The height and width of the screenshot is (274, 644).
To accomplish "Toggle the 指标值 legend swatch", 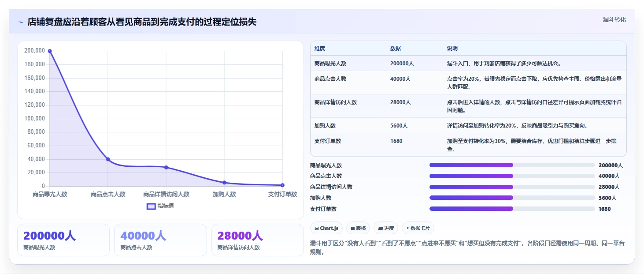I will coord(151,206).
